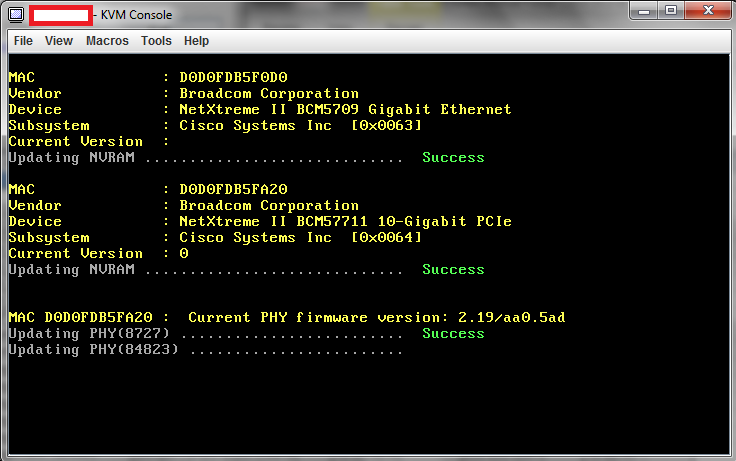Maximize the KVM Console window
Viewport: 736px width, 461px height.
coord(670,12)
